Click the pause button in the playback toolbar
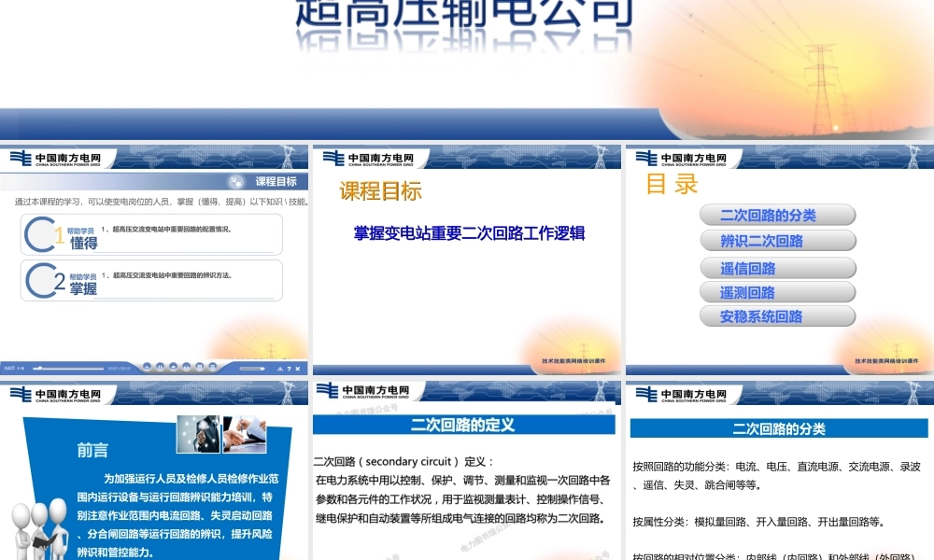This screenshot has height=560, width=934. point(160,368)
